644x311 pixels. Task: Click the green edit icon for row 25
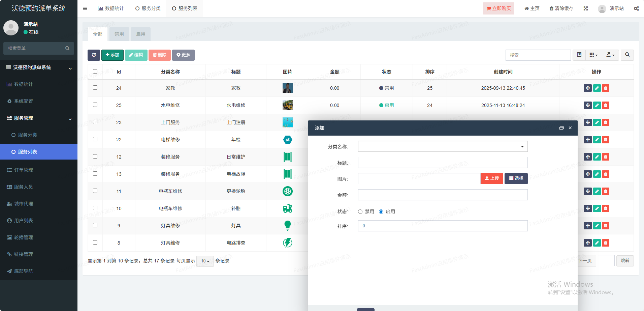[597, 105]
